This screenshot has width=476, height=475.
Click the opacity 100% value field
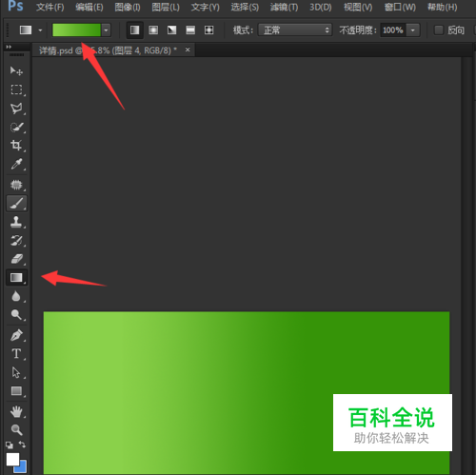coord(393,30)
